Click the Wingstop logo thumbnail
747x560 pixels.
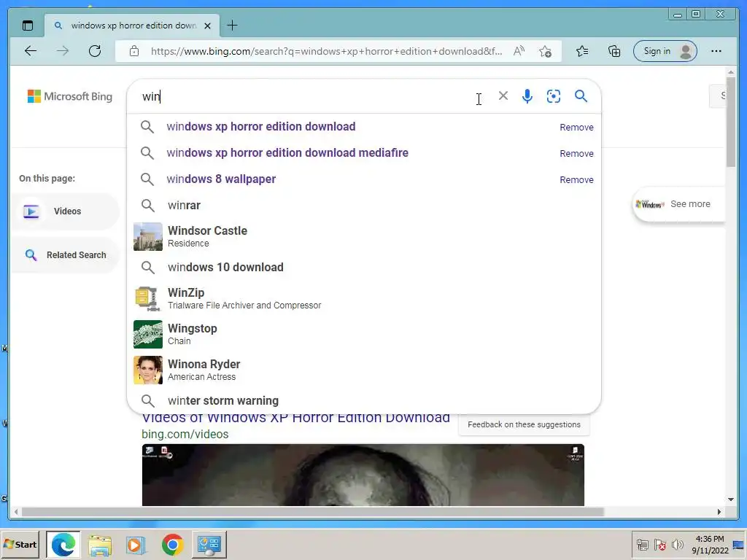coord(147,334)
